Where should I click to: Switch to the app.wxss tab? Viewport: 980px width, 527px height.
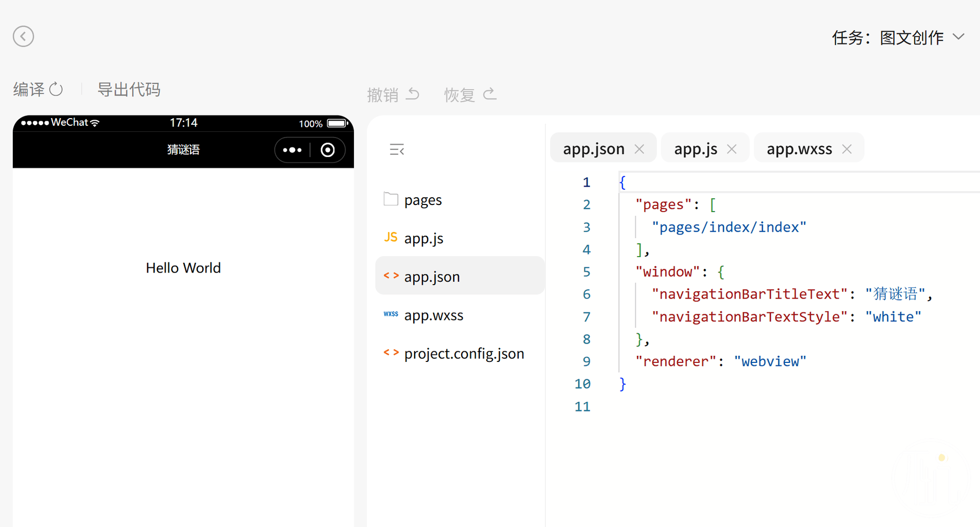pos(799,149)
